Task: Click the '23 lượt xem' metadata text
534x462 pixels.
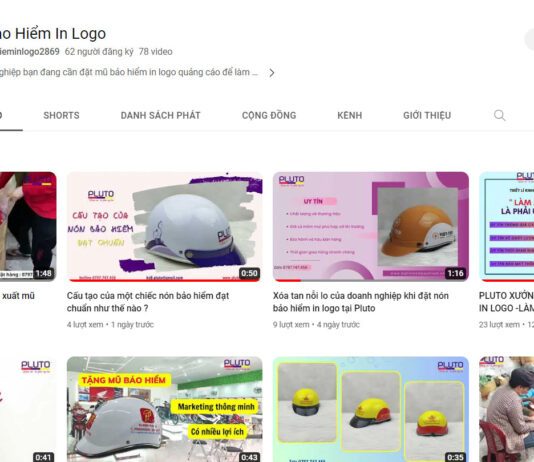Action: coord(499,324)
